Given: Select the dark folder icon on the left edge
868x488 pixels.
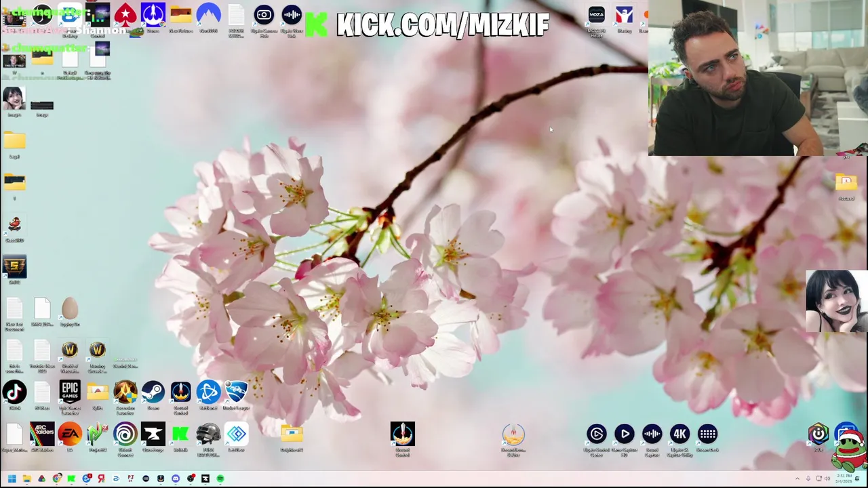Looking at the screenshot, I should (x=14, y=182).
